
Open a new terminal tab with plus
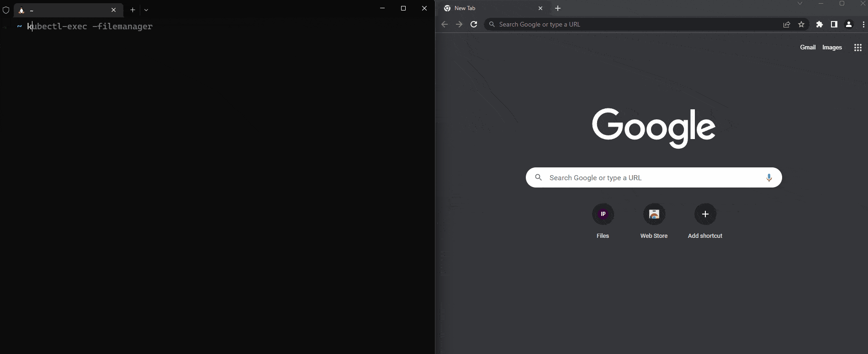pos(132,10)
